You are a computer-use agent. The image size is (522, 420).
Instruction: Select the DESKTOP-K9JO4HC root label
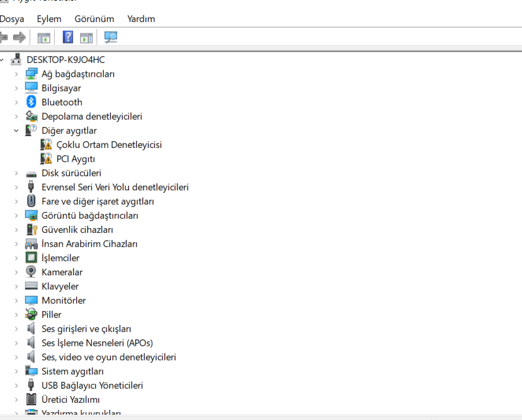click(66, 60)
